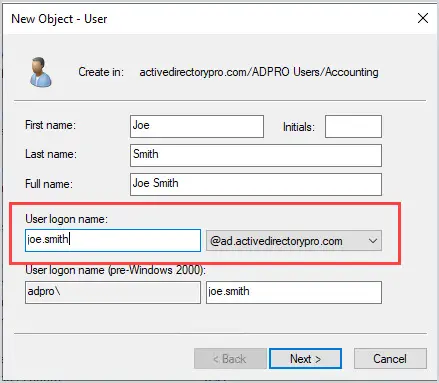Click the pre-Windows 2000 joe.smith logon field
Image resolution: width=439 pixels, height=383 pixels.
(294, 292)
